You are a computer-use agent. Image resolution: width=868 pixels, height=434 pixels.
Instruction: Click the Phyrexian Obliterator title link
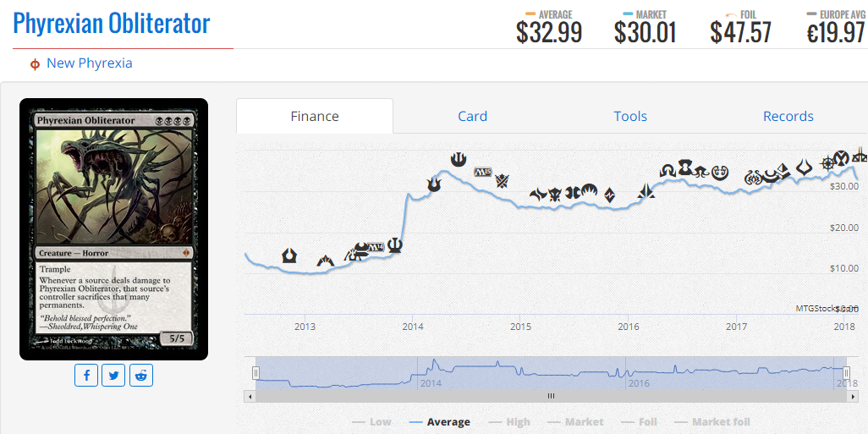coord(112,24)
